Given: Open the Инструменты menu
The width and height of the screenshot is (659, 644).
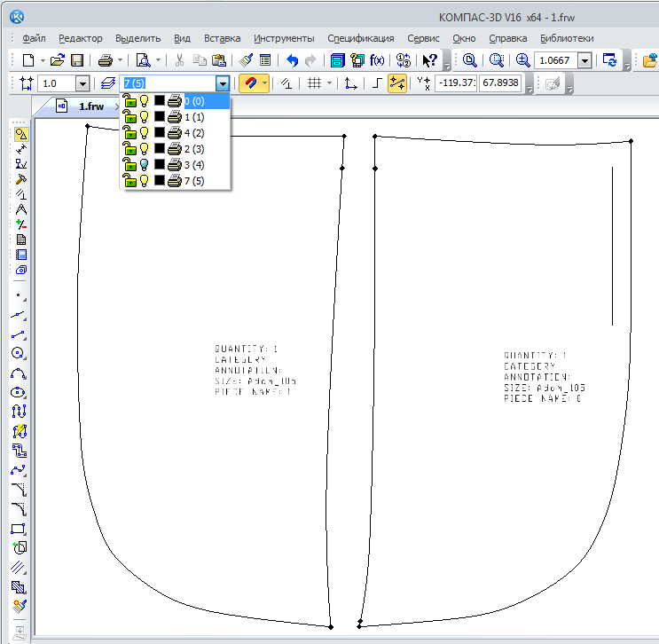Looking at the screenshot, I should click(283, 38).
